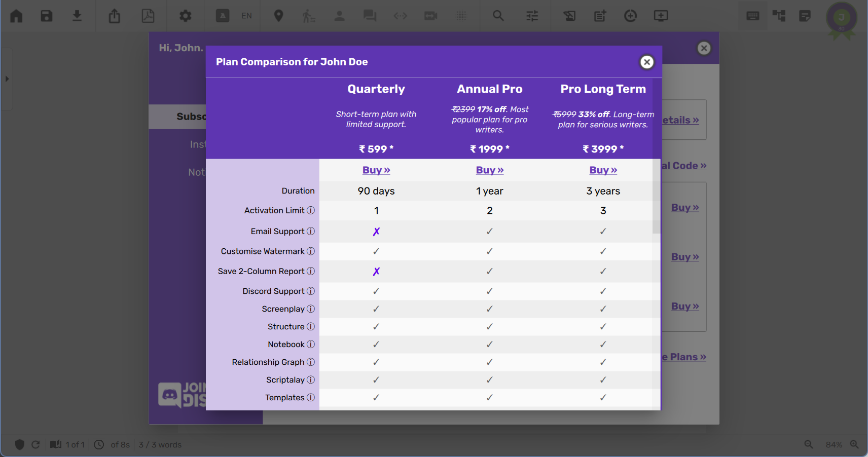The width and height of the screenshot is (868, 457).
Task: Open the partially hidden "Inst" tab
Action: [x=197, y=144]
